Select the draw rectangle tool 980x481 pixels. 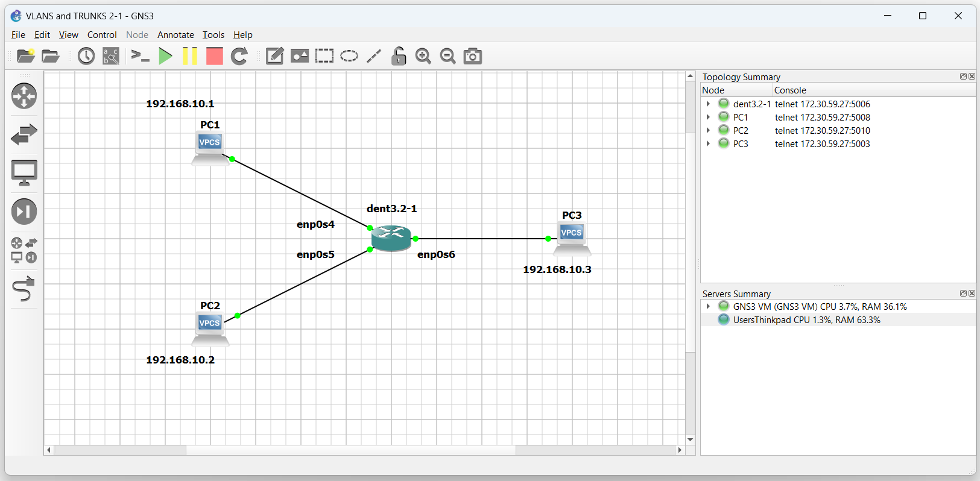pyautogui.click(x=324, y=56)
